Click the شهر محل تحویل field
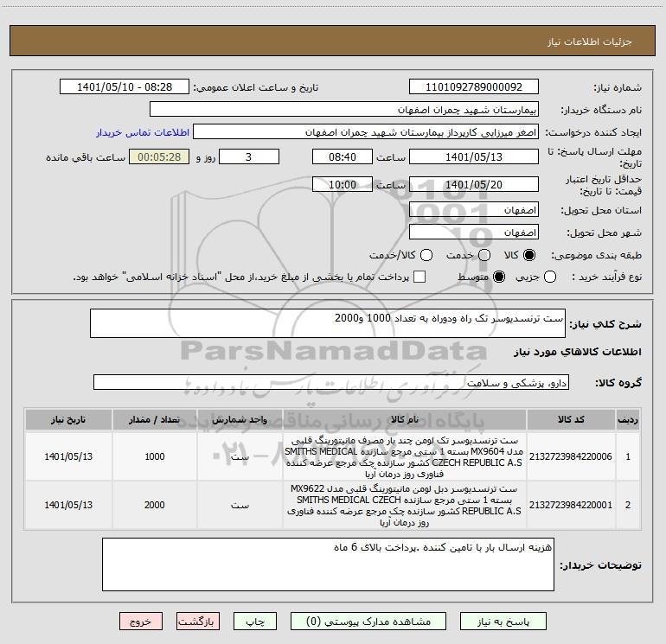 click(474, 233)
